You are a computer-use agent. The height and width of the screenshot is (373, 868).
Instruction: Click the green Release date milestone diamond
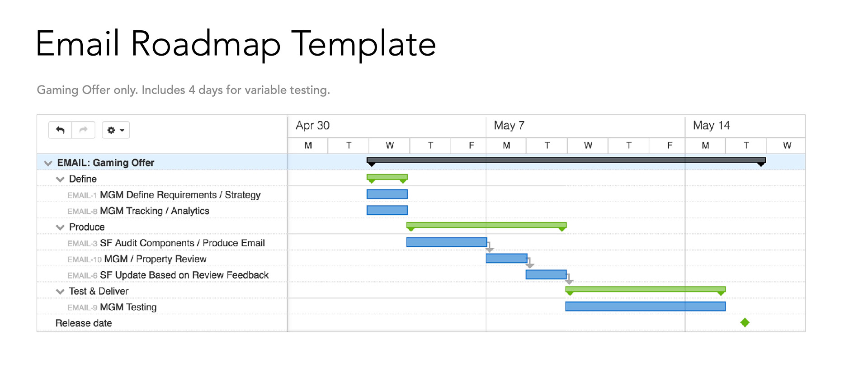click(x=745, y=322)
